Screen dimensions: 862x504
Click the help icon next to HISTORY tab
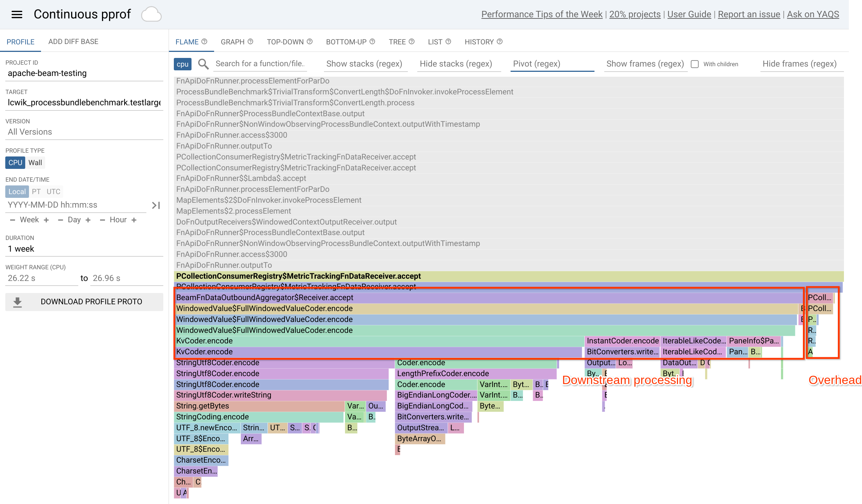[500, 42]
